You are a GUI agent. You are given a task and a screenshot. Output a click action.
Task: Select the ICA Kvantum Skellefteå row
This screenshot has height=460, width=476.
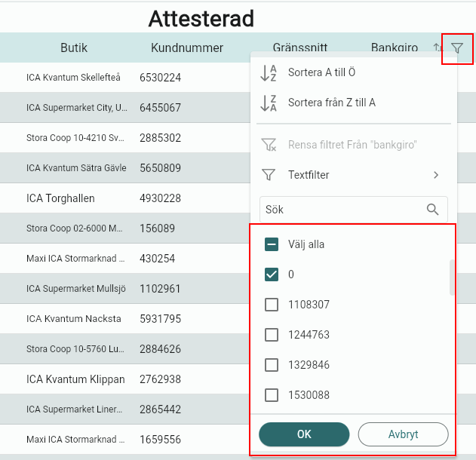(125, 78)
